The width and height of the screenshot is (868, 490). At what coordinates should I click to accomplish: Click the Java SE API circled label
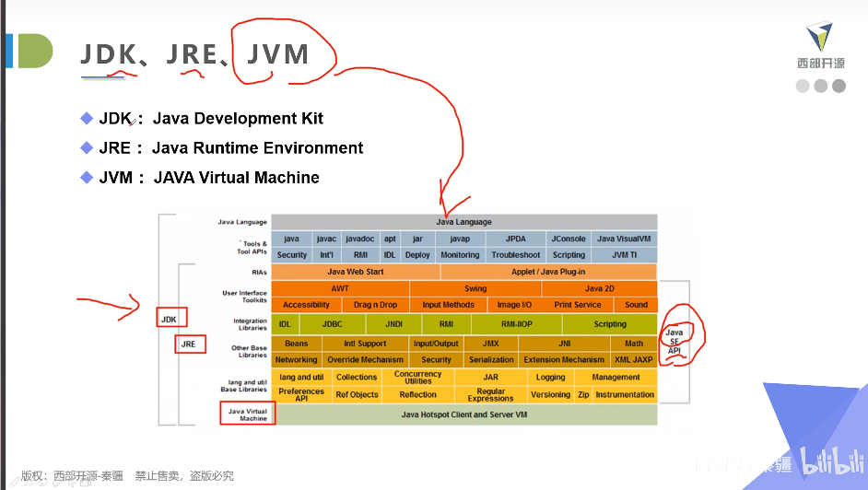pos(674,341)
